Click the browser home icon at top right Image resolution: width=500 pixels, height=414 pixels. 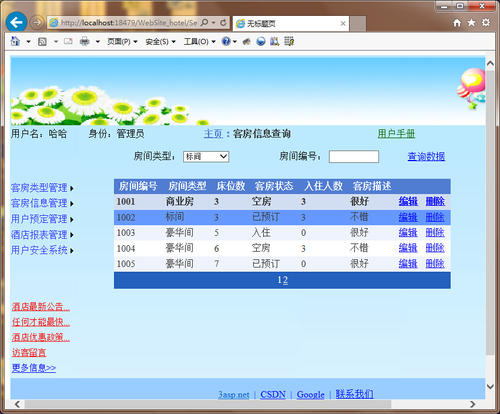[457, 22]
